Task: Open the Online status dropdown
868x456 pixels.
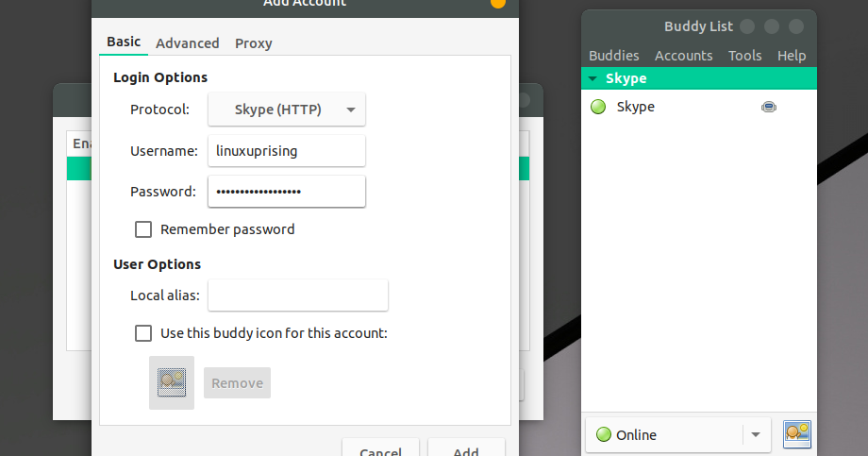Action: [677, 435]
